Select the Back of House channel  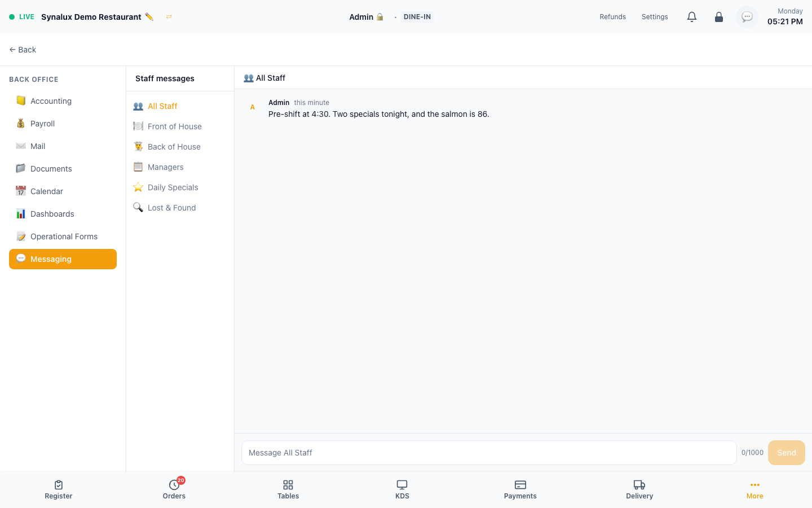(x=180, y=147)
